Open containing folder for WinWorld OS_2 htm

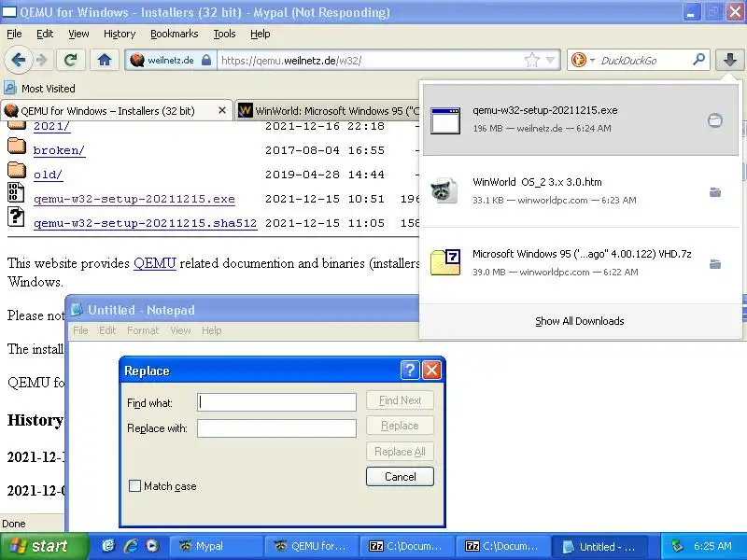[x=715, y=192]
